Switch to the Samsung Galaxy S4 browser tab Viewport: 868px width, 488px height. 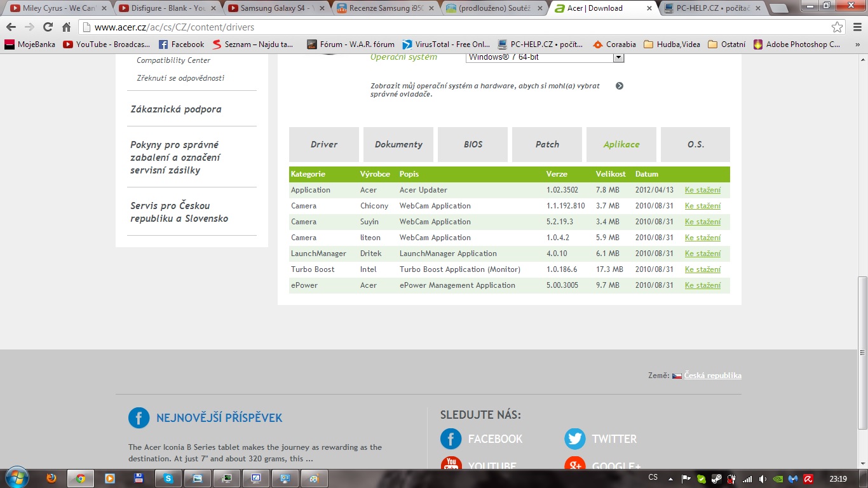275,8
